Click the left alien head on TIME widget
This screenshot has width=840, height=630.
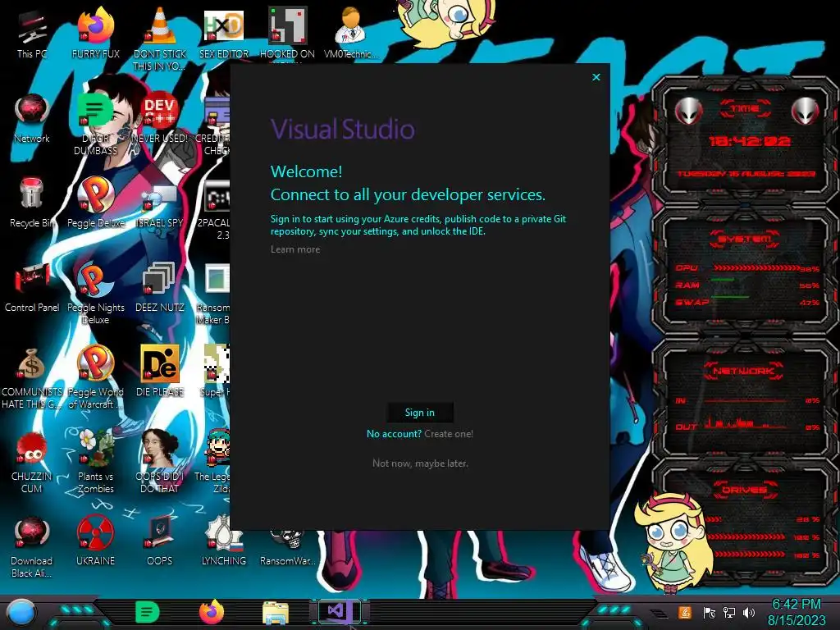click(688, 111)
